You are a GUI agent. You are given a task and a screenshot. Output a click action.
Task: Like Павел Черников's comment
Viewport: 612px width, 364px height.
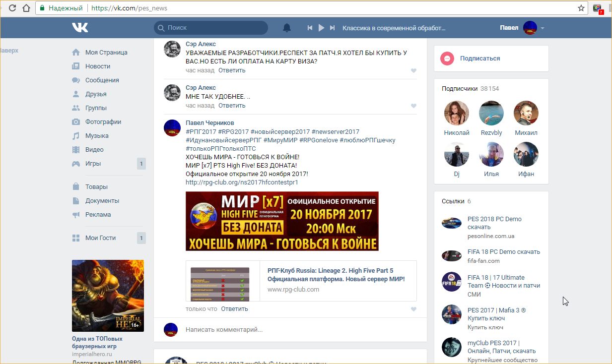coord(413,309)
